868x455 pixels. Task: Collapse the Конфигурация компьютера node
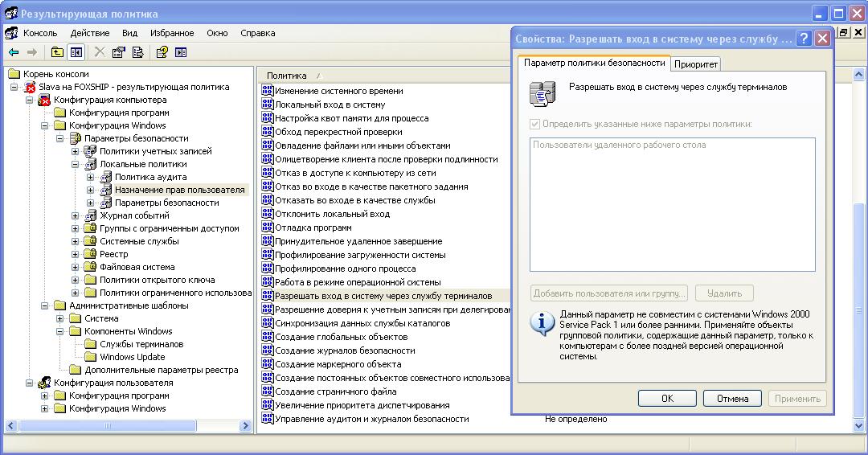pyautogui.click(x=30, y=100)
